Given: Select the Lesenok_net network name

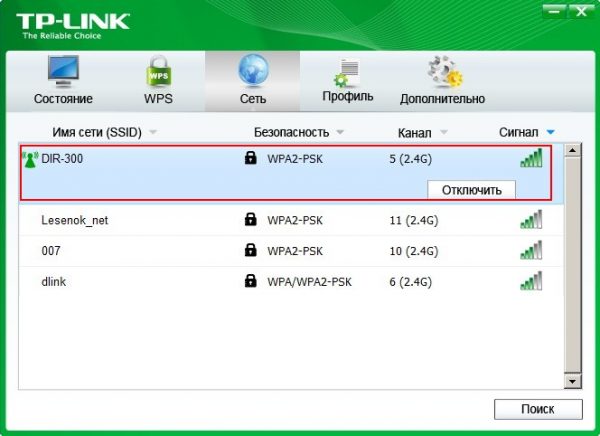Looking at the screenshot, I should point(75,220).
